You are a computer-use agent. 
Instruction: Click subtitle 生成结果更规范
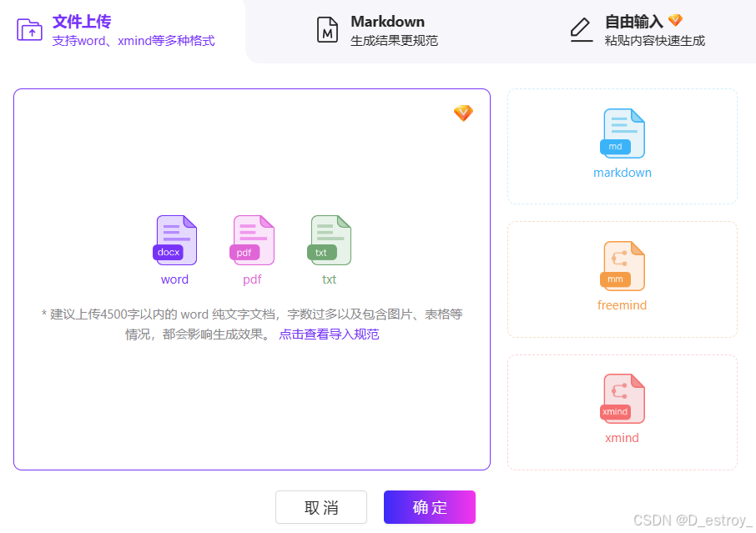coord(395,41)
